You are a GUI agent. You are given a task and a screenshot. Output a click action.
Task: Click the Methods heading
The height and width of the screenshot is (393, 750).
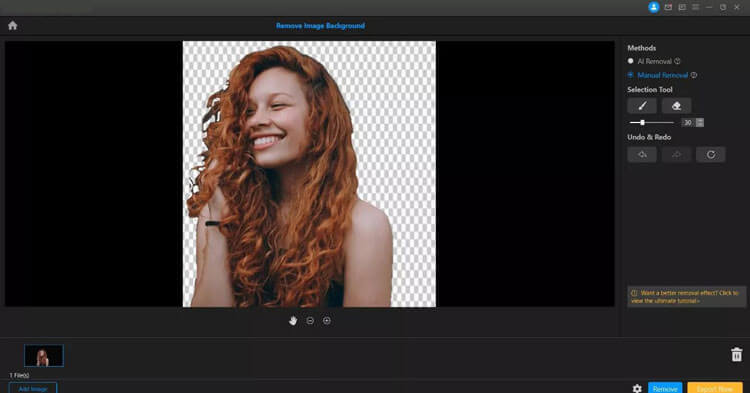(641, 48)
